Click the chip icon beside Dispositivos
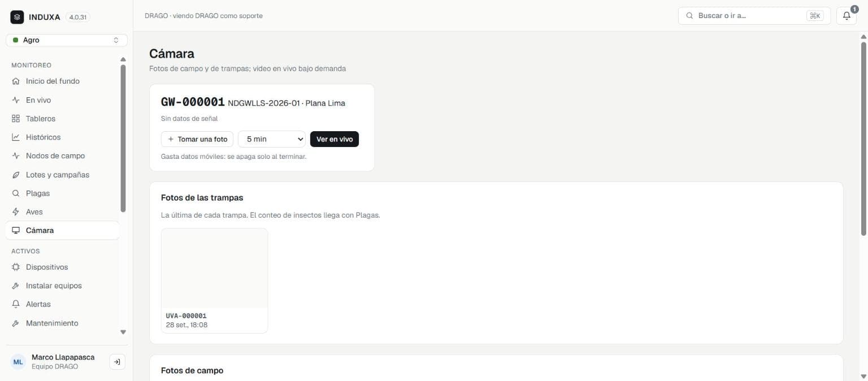The width and height of the screenshot is (868, 381). (16, 267)
